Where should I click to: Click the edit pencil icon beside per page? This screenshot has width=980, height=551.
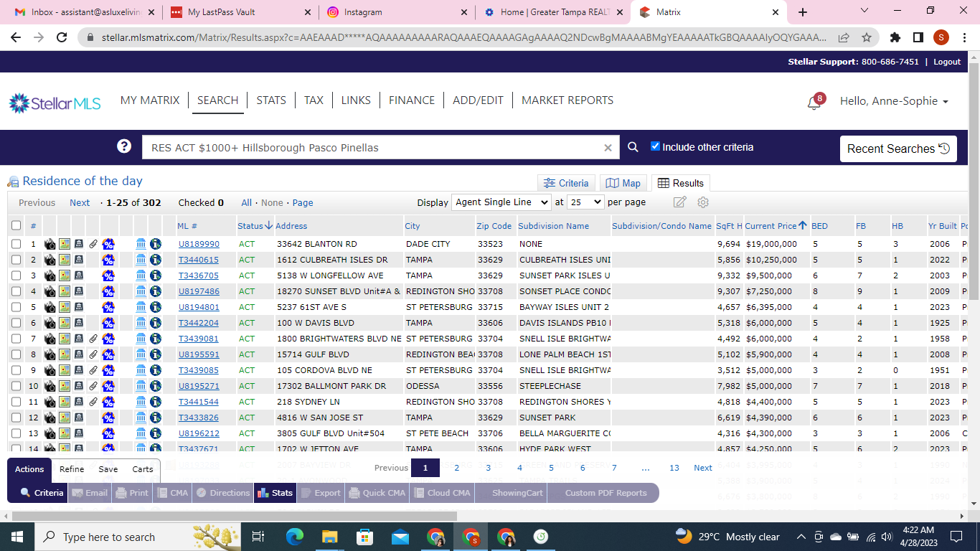tap(679, 202)
